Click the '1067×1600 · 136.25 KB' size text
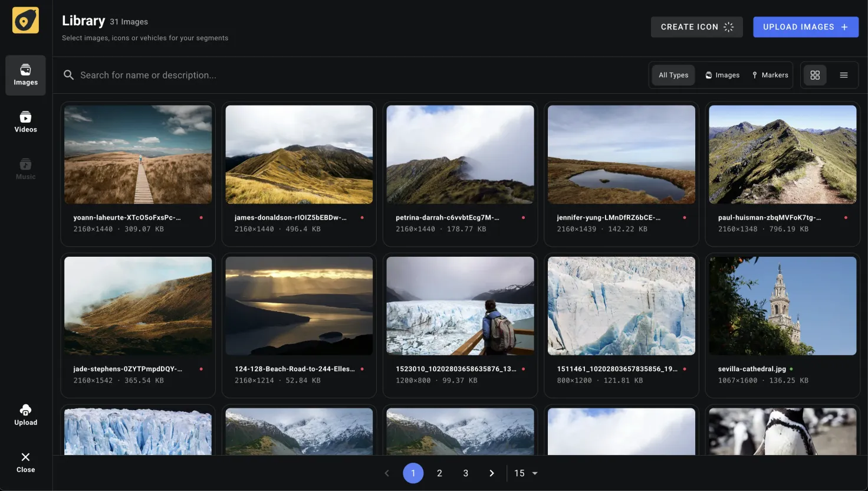This screenshot has width=868, height=491. [763, 381]
